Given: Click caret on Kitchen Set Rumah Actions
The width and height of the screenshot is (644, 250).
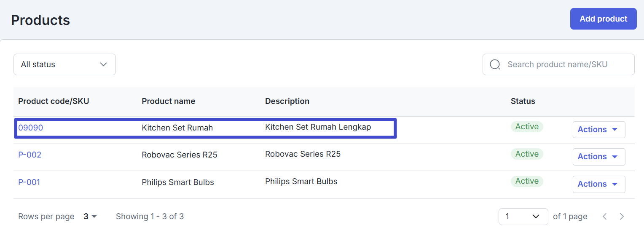Looking at the screenshot, I should pyautogui.click(x=614, y=130).
